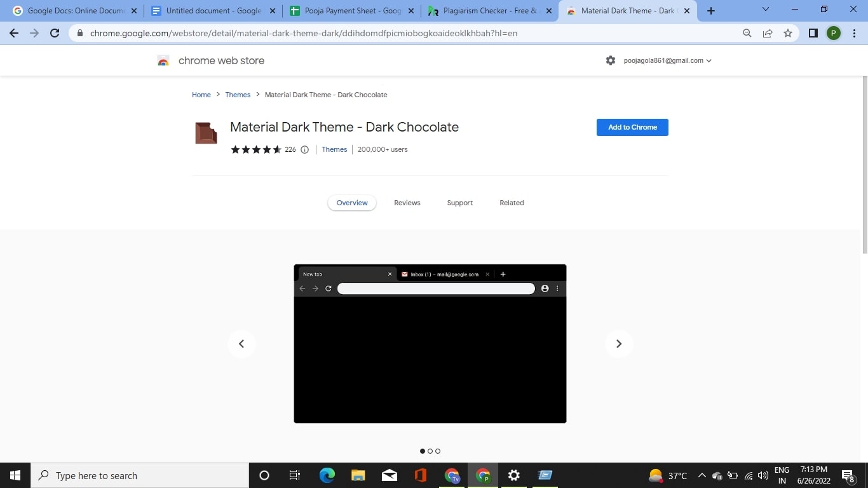This screenshot has width=868, height=488.
Task: Click the page vertical scrollbar
Action: (x=864, y=165)
